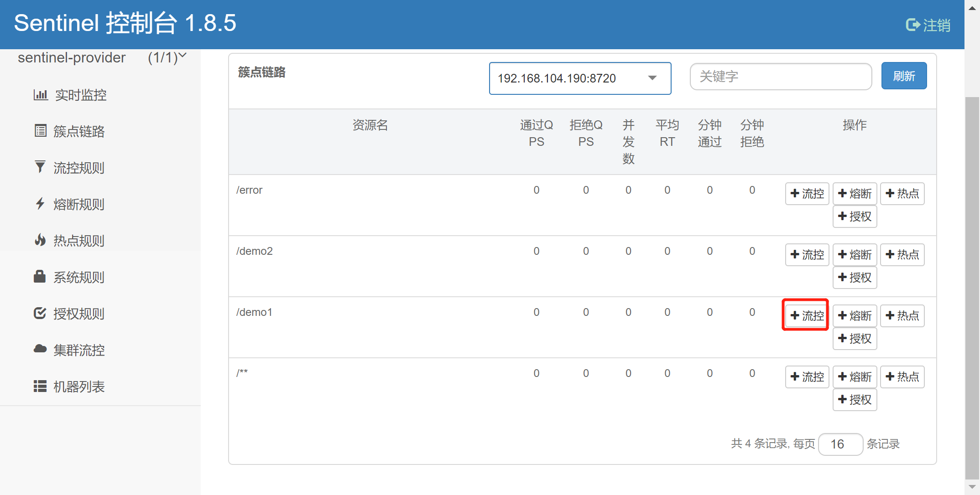Click the 簇点链路 list icon in sidebar
The height and width of the screenshot is (495, 980).
point(41,131)
